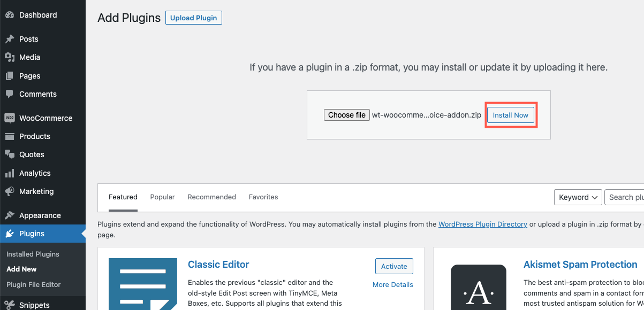Select Add New plugin submenu
644x310 pixels.
[x=21, y=269]
